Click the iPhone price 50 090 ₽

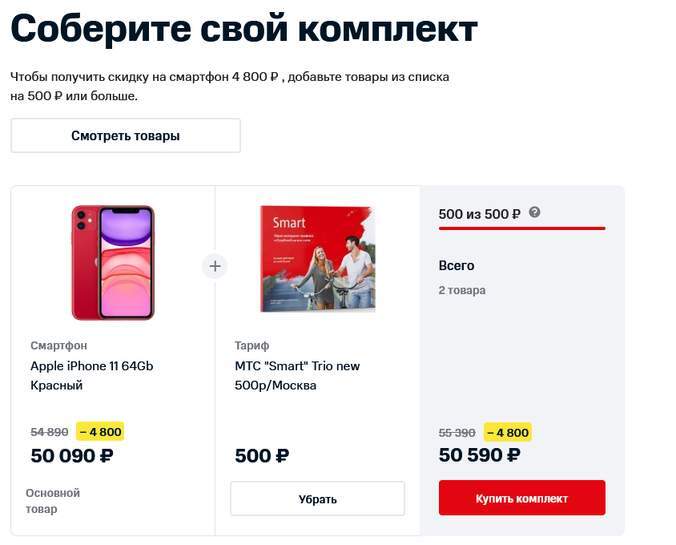click(72, 456)
